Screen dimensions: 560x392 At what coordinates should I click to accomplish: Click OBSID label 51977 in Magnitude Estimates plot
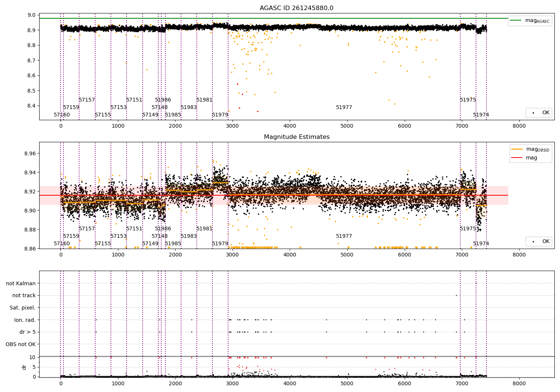[344, 236]
